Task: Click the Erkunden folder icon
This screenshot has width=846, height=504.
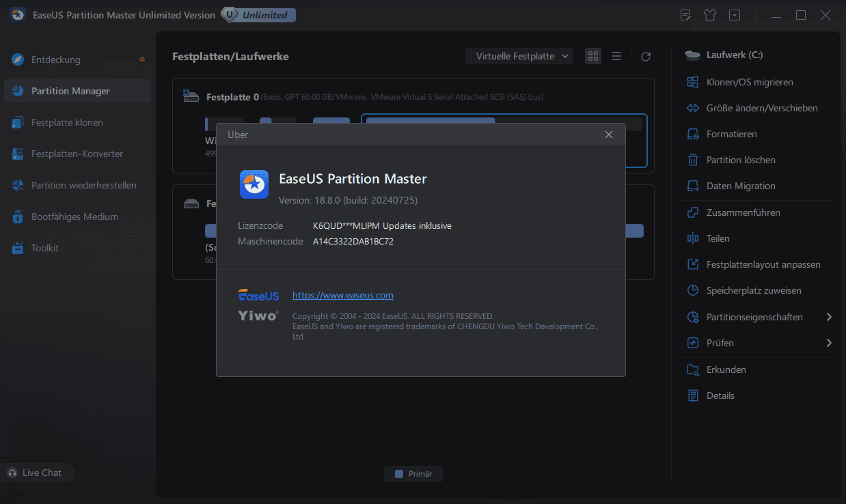Action: point(693,369)
